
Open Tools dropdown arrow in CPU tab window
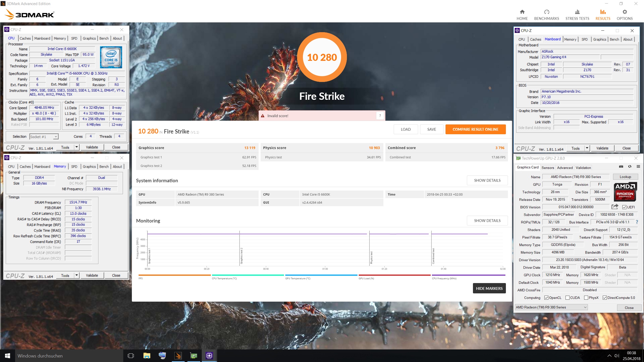tap(77, 147)
